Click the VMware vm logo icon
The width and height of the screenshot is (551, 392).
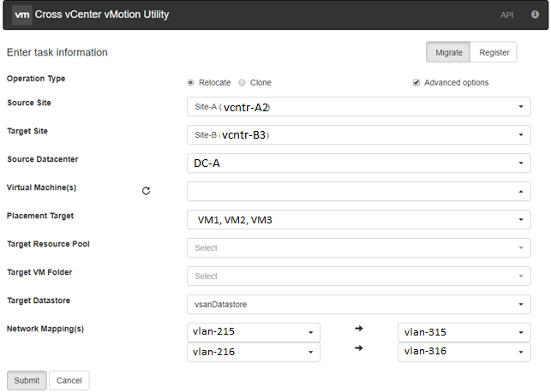tap(22, 15)
